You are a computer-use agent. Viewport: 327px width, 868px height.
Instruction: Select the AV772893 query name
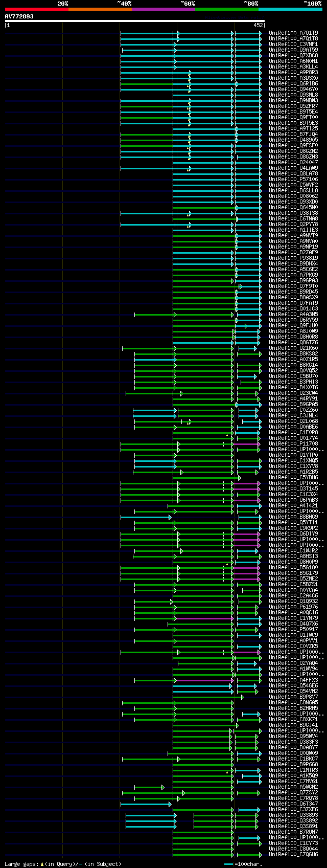click(x=19, y=16)
